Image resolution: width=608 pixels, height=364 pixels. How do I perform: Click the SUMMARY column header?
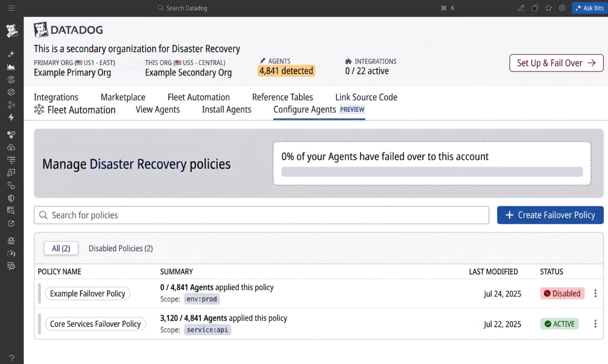176,272
